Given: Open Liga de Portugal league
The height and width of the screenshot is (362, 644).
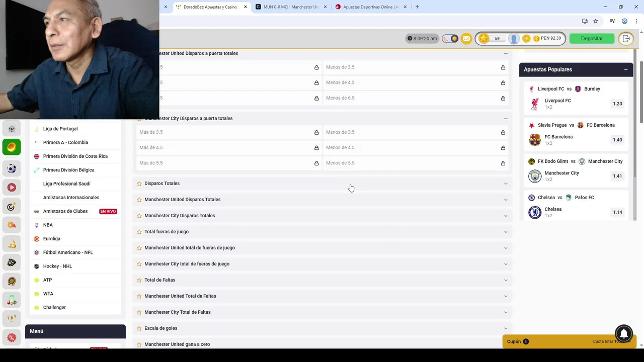Looking at the screenshot, I should tap(60, 129).
